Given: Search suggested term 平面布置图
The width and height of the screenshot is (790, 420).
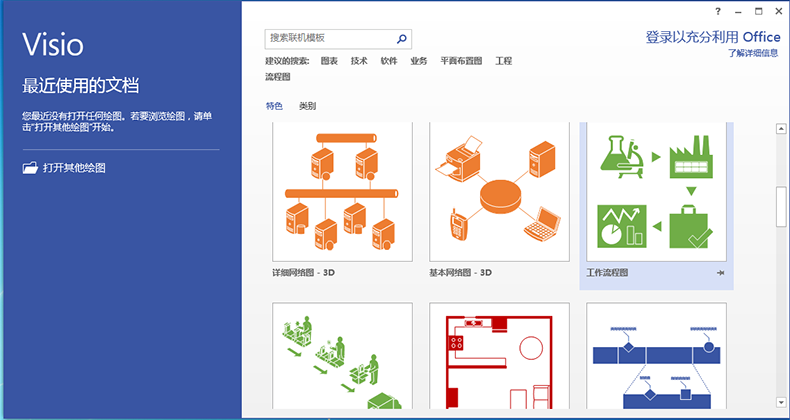Looking at the screenshot, I should coord(461,61).
